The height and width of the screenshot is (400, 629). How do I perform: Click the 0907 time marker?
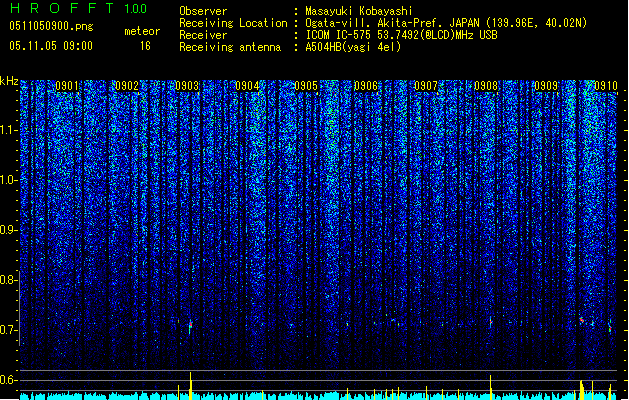[426, 86]
